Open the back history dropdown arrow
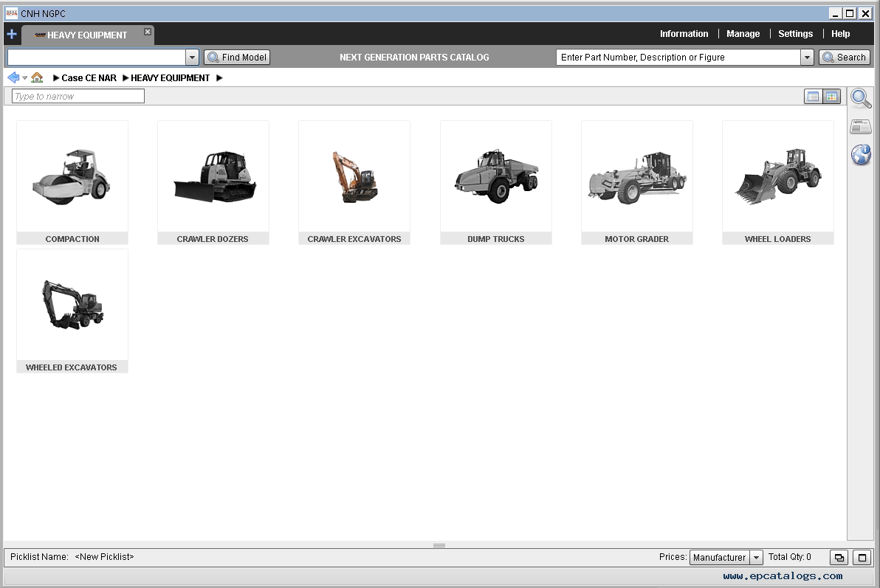This screenshot has width=880, height=588. pos(24,78)
